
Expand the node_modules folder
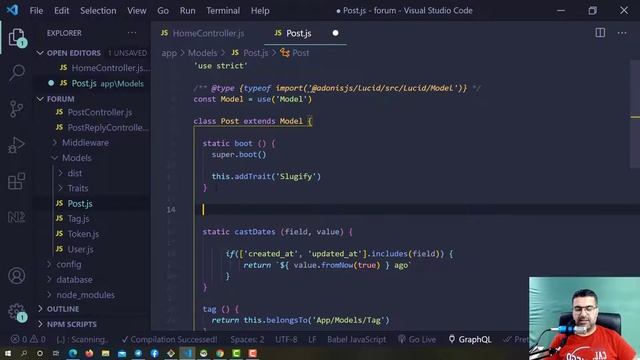tap(85, 295)
